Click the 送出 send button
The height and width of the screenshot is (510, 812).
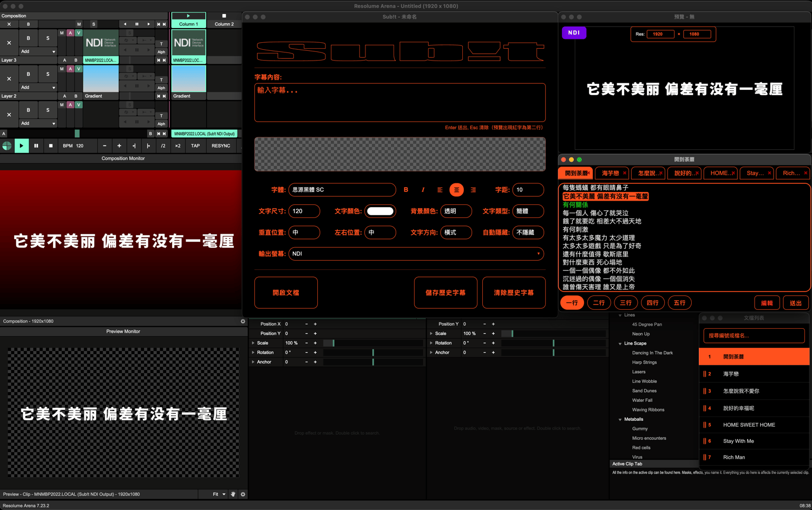point(795,303)
